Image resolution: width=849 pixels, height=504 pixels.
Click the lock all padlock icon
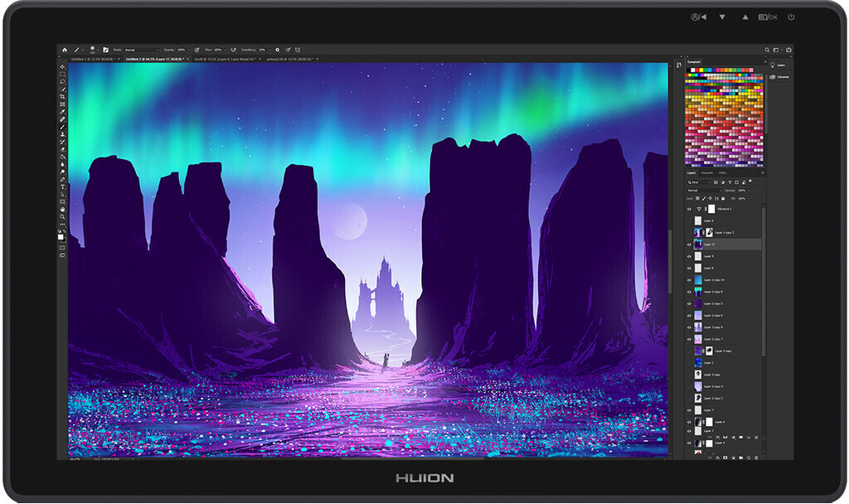tap(723, 198)
